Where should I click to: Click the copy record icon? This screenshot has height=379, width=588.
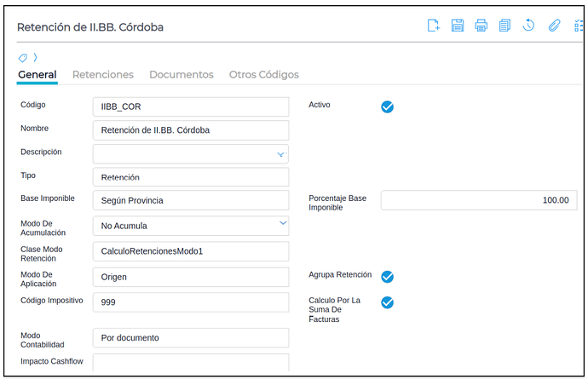point(504,26)
